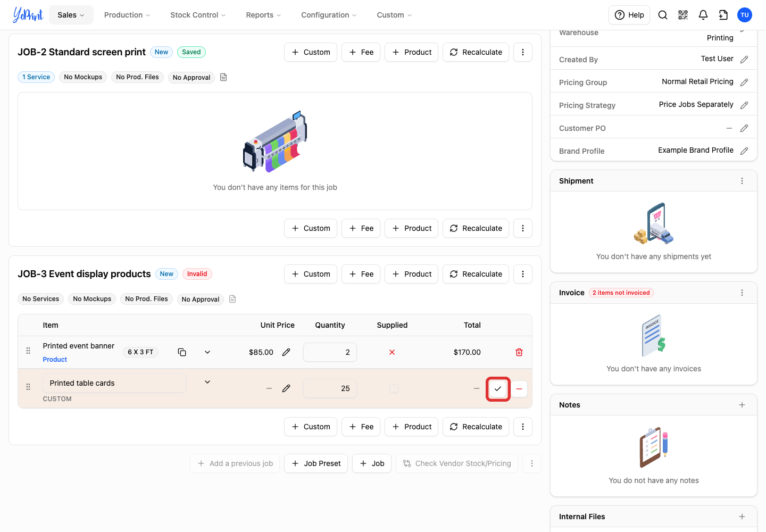Toggle Supplied status for Printed event banner
The width and height of the screenshot is (766, 532).
tap(392, 352)
